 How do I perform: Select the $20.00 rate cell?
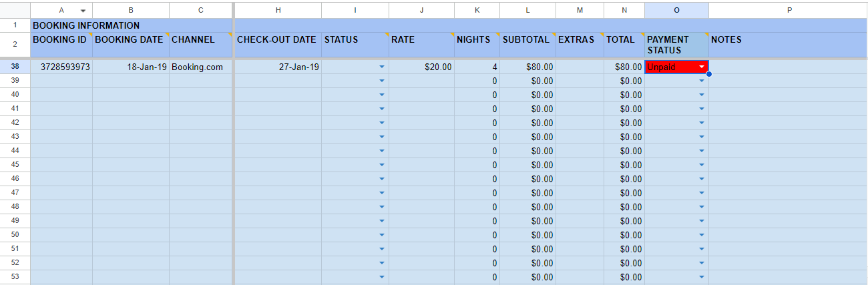(421, 67)
